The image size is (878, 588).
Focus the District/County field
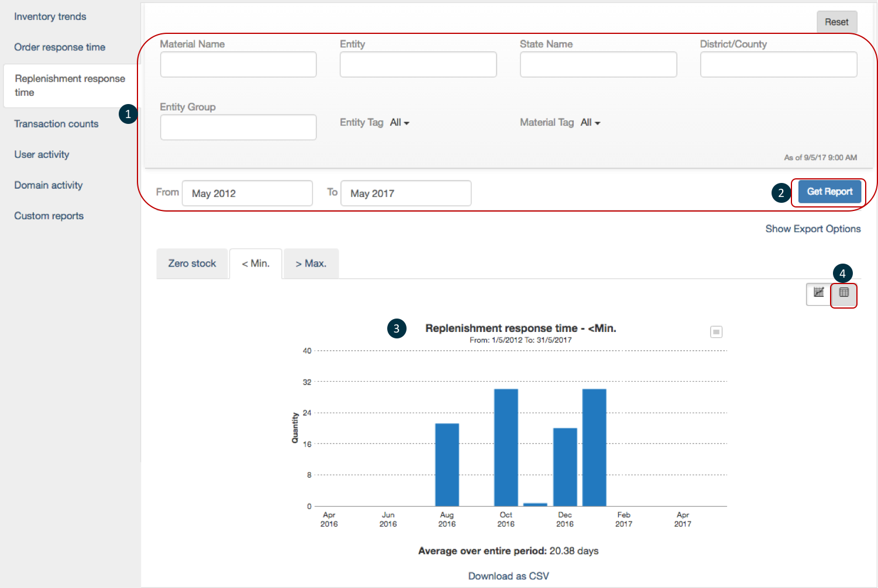[779, 64]
